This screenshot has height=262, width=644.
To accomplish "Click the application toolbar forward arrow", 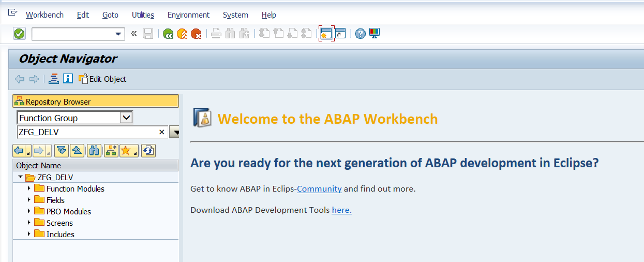I will tap(34, 79).
